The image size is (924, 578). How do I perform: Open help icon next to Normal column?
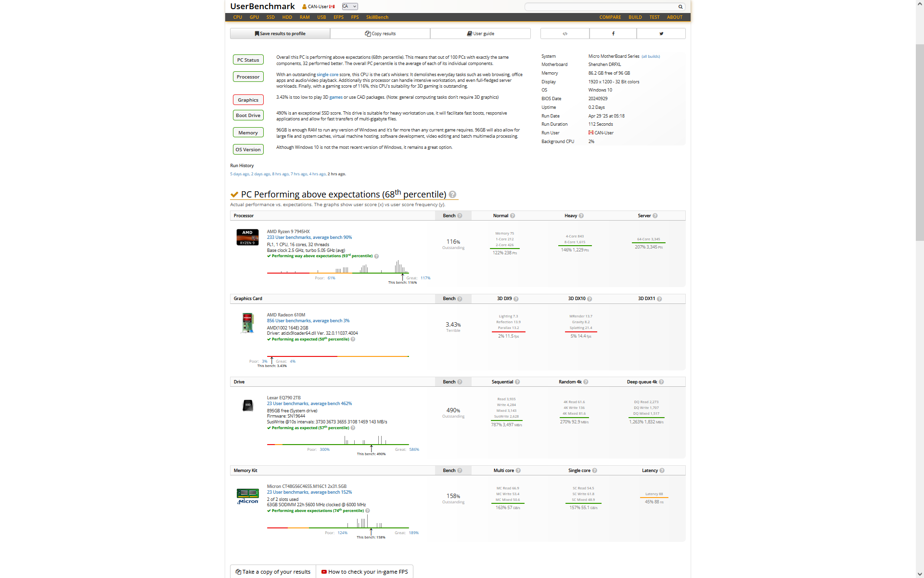[513, 216]
